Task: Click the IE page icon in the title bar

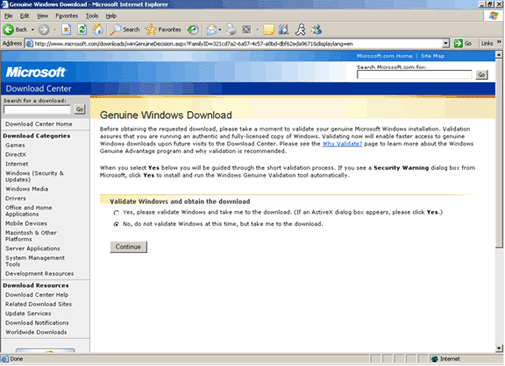Action: pos(5,4)
